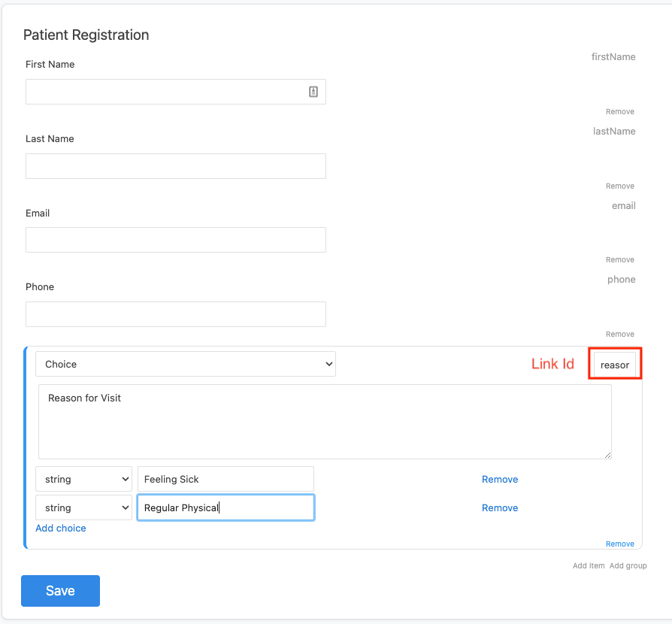Remove the Feeling Sick choice
Screen dimensions: 672x624
(500, 479)
